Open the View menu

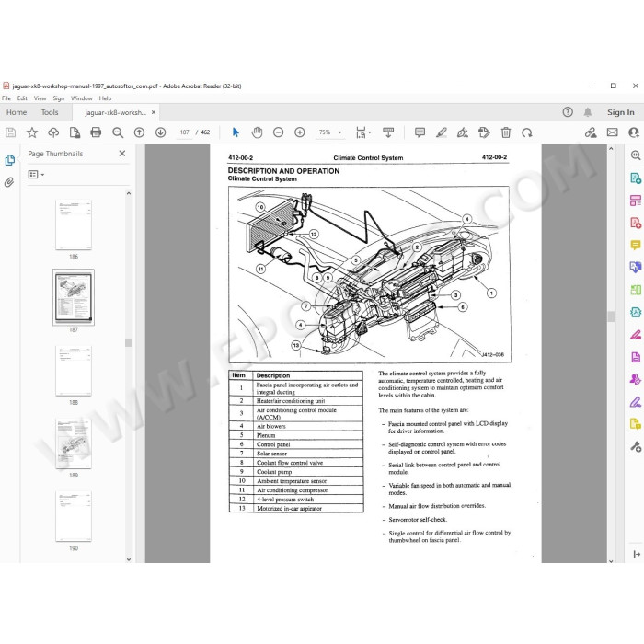pos(40,98)
